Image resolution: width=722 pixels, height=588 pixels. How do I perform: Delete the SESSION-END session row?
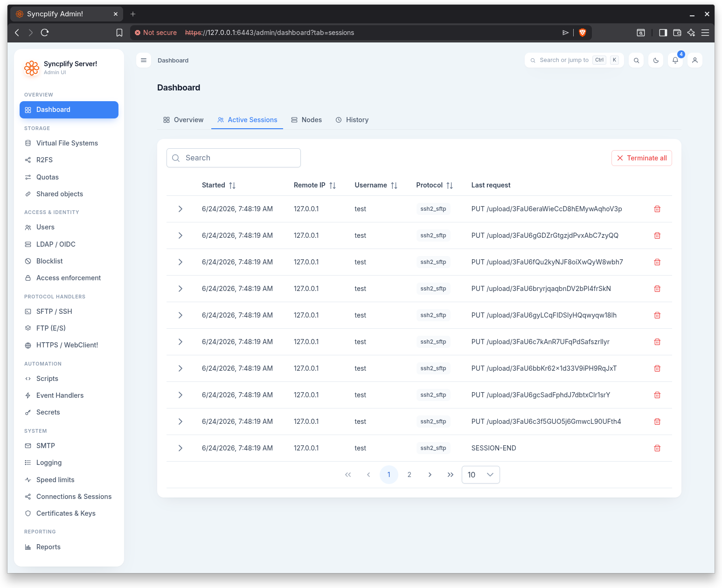[x=657, y=448]
